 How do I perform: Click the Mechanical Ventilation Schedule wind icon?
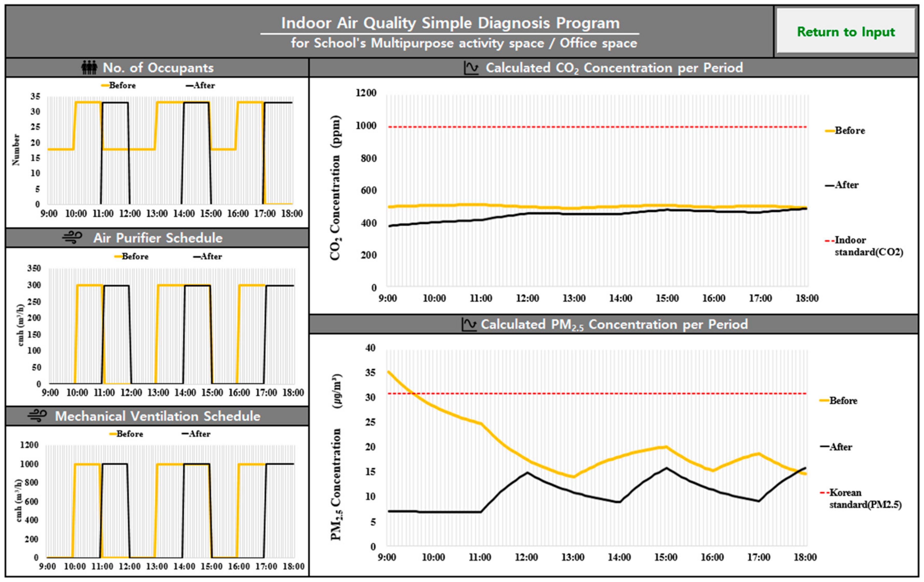coord(37,416)
